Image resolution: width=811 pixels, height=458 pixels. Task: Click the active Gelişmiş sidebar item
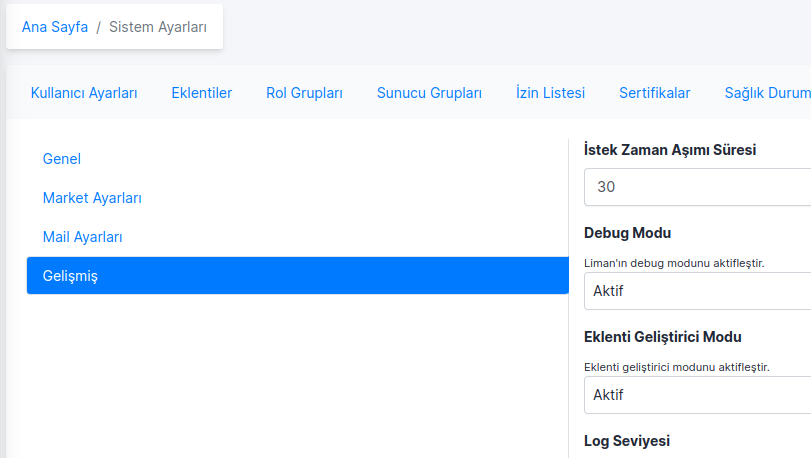pyautogui.click(x=297, y=276)
